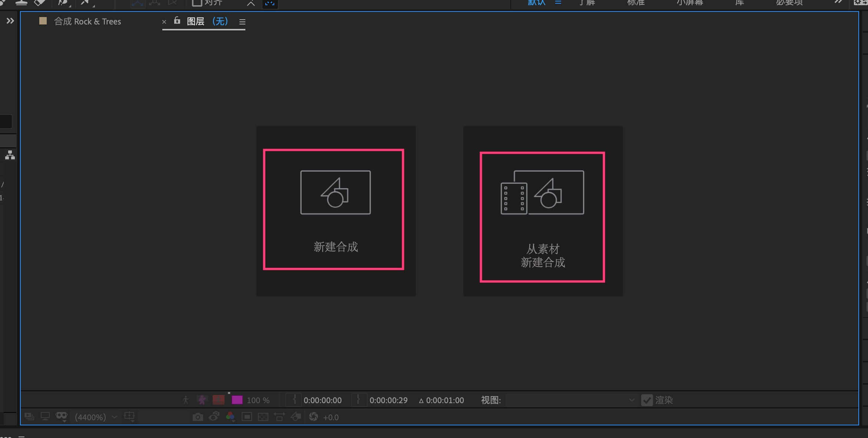Click the set in point bracket button

tap(294, 400)
